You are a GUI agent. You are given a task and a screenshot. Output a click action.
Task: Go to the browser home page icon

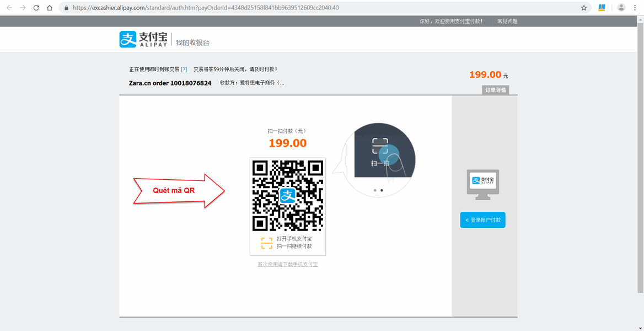(x=49, y=8)
